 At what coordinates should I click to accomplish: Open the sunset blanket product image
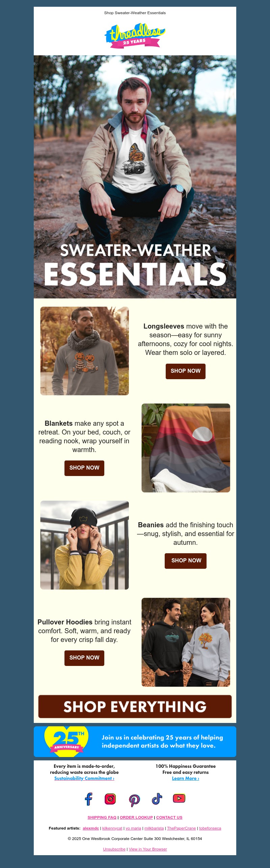click(x=186, y=448)
